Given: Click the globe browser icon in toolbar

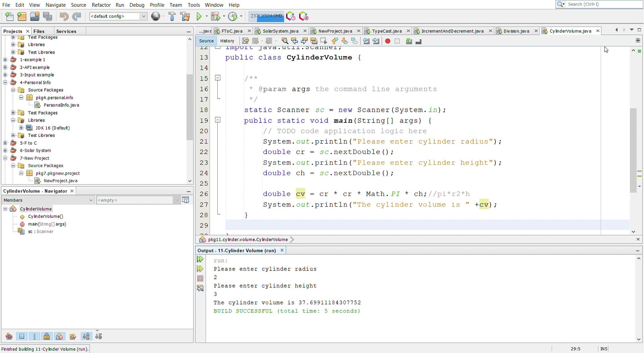Looking at the screenshot, I should point(156,16).
